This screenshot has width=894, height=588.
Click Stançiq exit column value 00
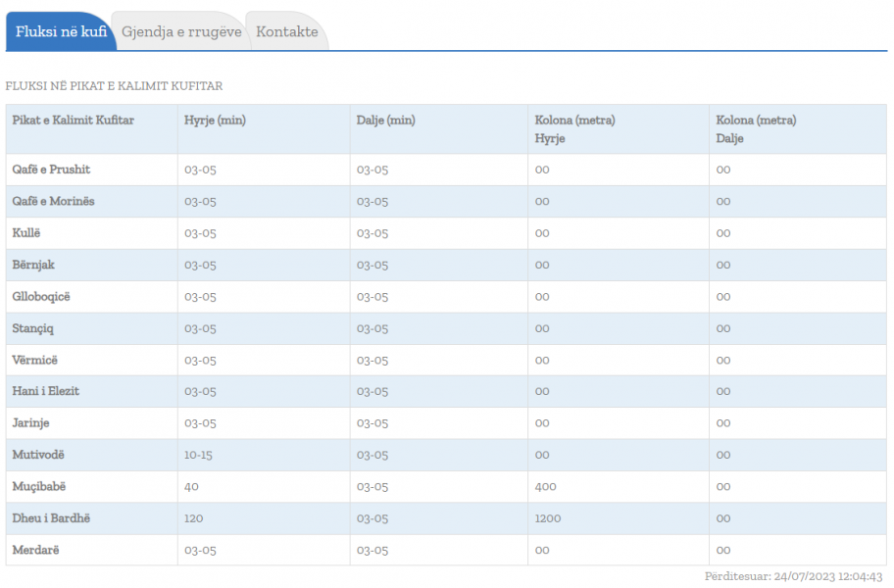723,328
